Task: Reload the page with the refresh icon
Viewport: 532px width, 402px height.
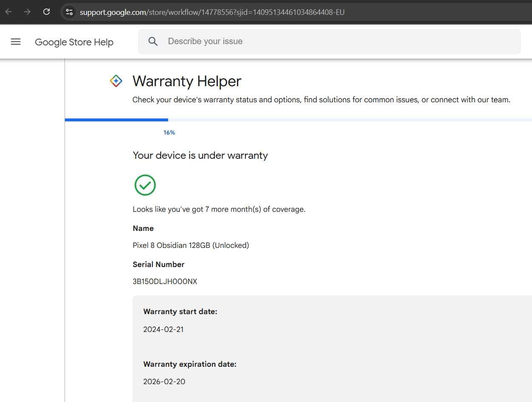Action: (x=47, y=12)
